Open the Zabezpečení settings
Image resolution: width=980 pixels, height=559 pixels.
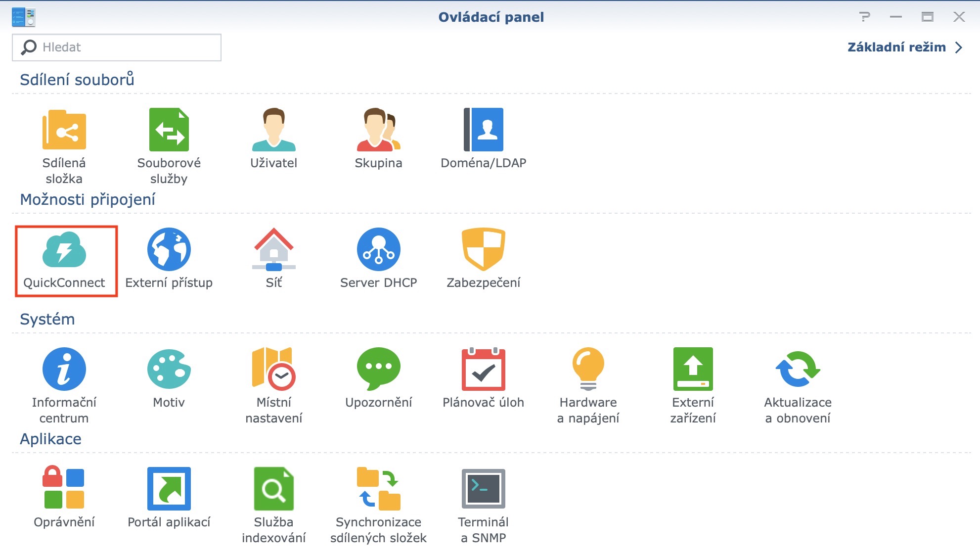[483, 252]
